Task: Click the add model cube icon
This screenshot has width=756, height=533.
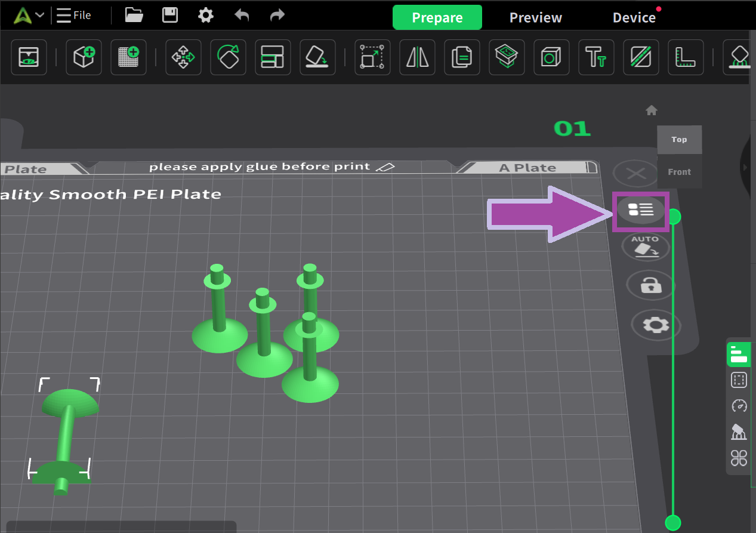Action: (84, 57)
